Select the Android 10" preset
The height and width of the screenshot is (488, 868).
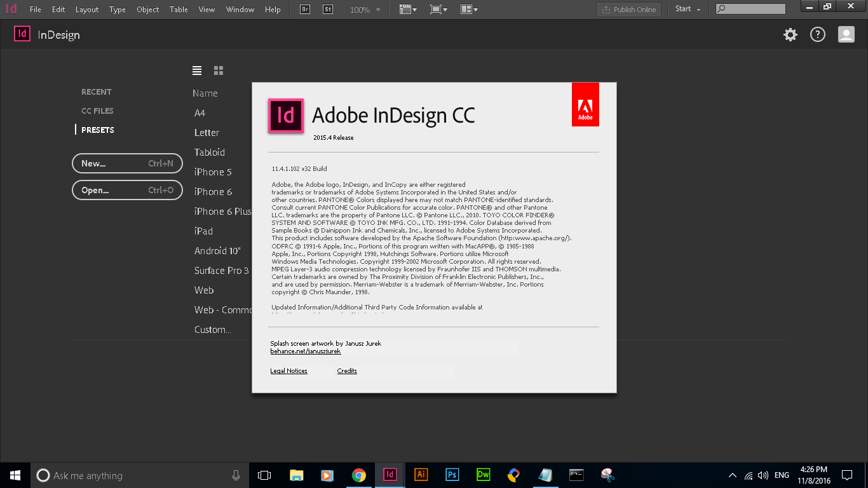[x=217, y=251]
